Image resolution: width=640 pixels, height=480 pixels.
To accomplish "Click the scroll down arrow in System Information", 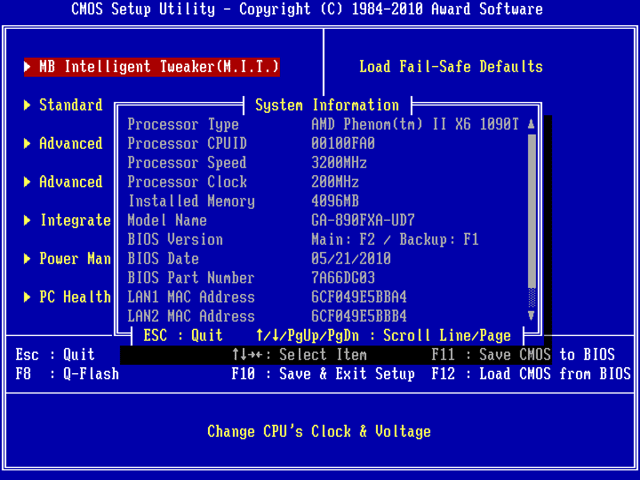I will pyautogui.click(x=531, y=316).
